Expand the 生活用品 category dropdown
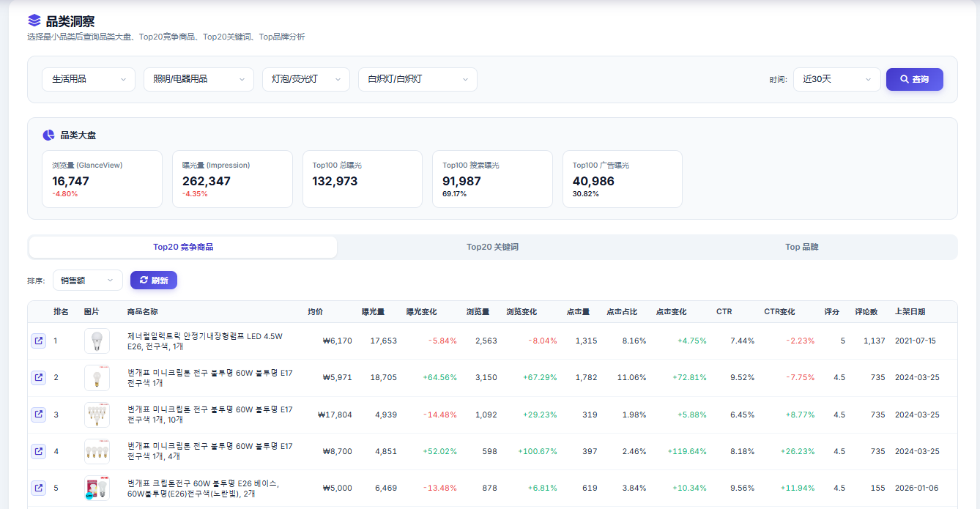The image size is (980, 509). 89,79
